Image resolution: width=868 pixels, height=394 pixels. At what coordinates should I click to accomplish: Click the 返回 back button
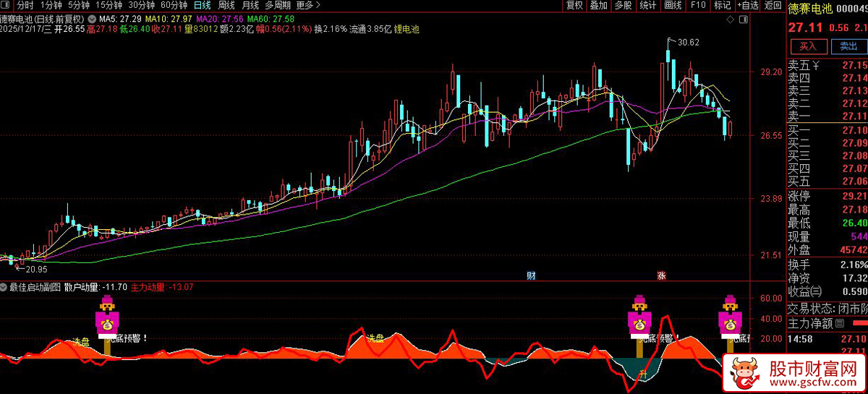tap(773, 5)
